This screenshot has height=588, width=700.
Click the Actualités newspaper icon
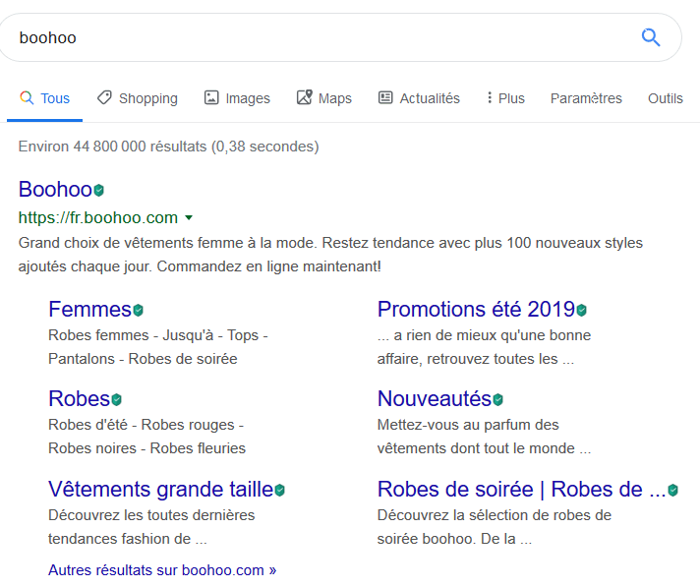coord(385,97)
